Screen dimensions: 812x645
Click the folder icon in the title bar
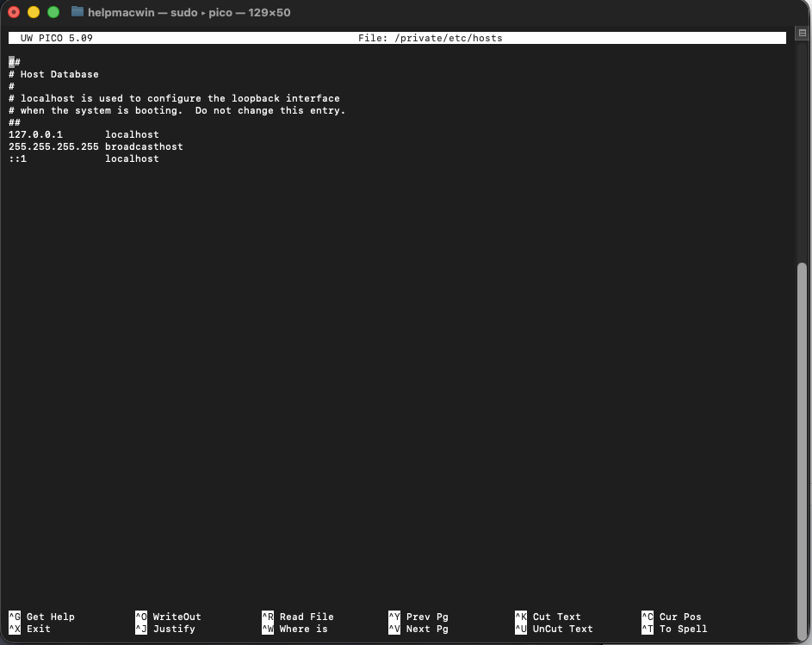pos(77,12)
